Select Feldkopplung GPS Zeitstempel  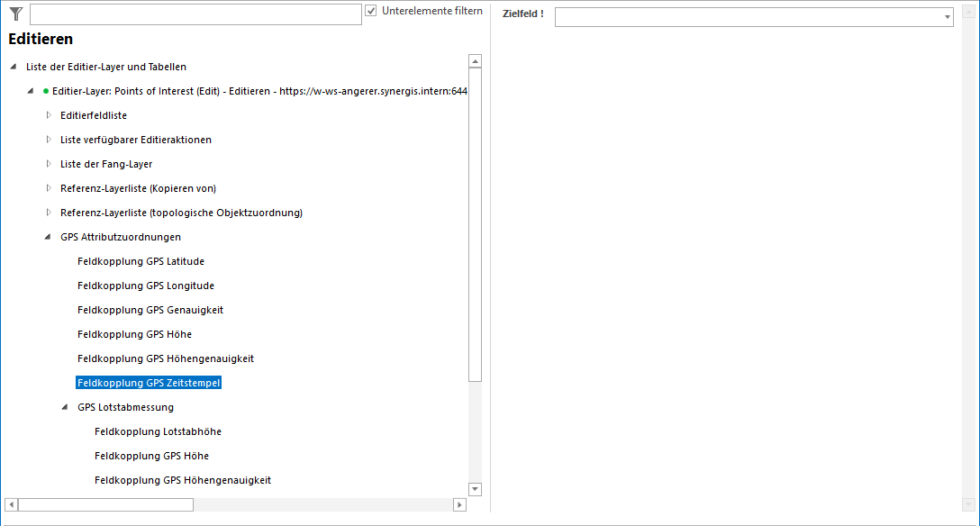click(149, 383)
